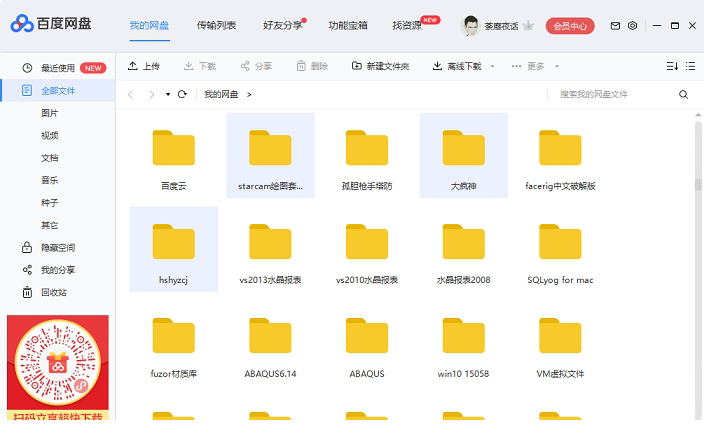
Task: Click the scroll-up arrow of file list
Action: pyautogui.click(x=698, y=115)
